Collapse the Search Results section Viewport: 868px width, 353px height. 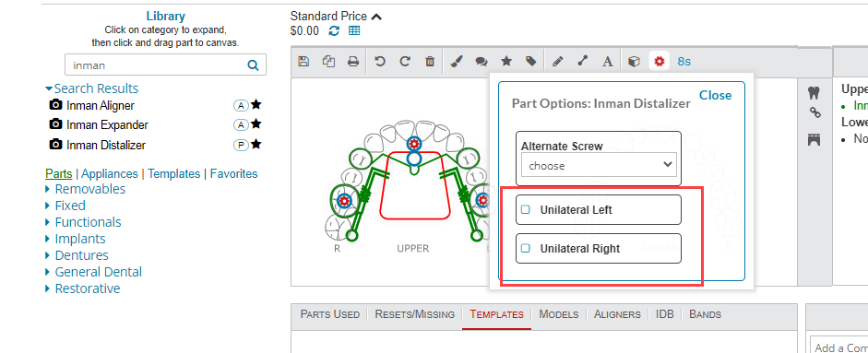pyautogui.click(x=49, y=88)
